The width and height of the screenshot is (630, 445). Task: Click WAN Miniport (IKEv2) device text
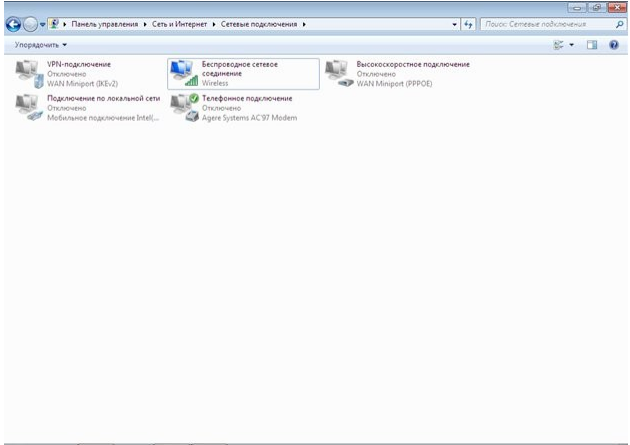click(82, 84)
